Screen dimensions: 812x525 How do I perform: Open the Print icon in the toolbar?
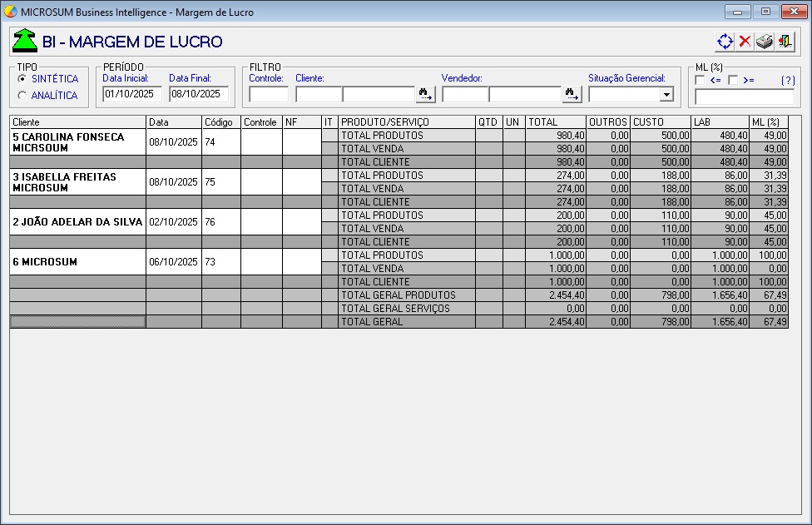coord(764,40)
